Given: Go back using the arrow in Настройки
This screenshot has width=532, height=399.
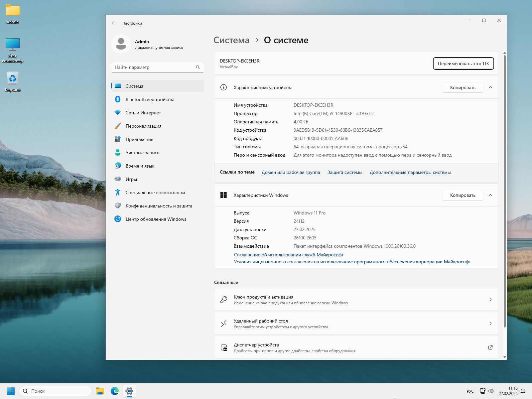Looking at the screenshot, I should coord(114,23).
